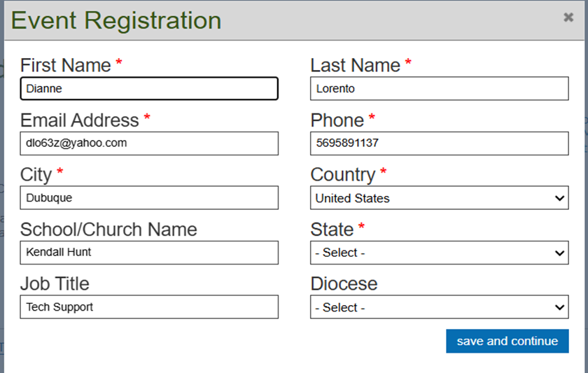Click the Phone label text
588x373 pixels.
[x=337, y=120]
